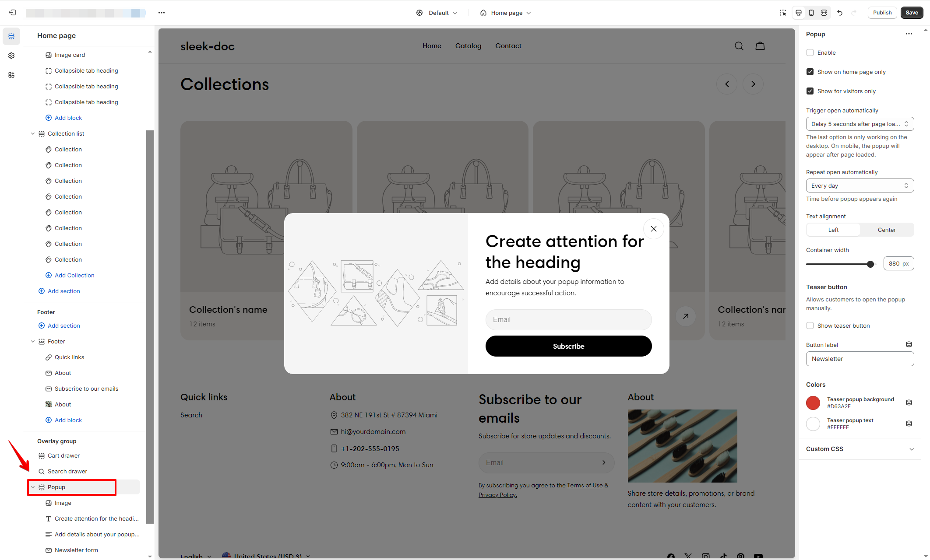Set text alignment to Center
The height and width of the screenshot is (560, 930).
click(887, 230)
